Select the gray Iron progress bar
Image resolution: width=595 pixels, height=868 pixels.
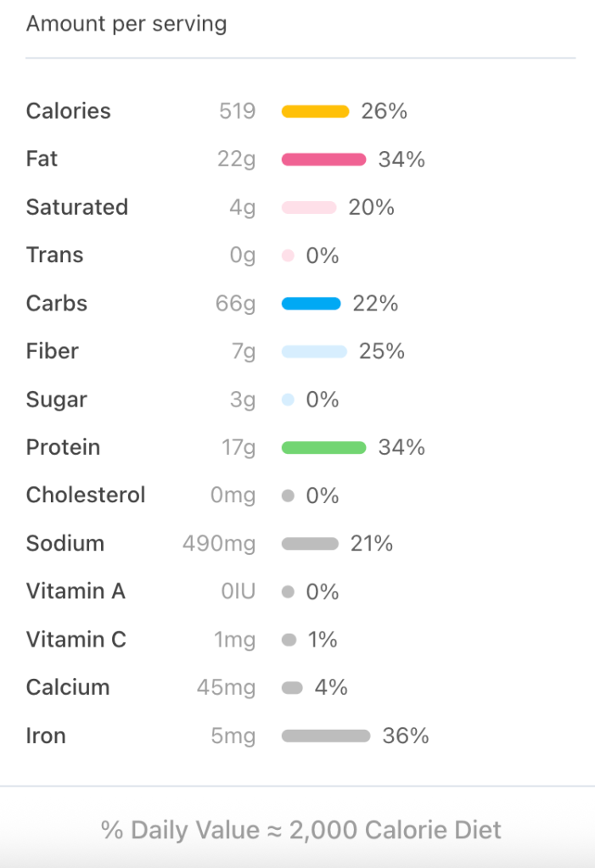[326, 736]
